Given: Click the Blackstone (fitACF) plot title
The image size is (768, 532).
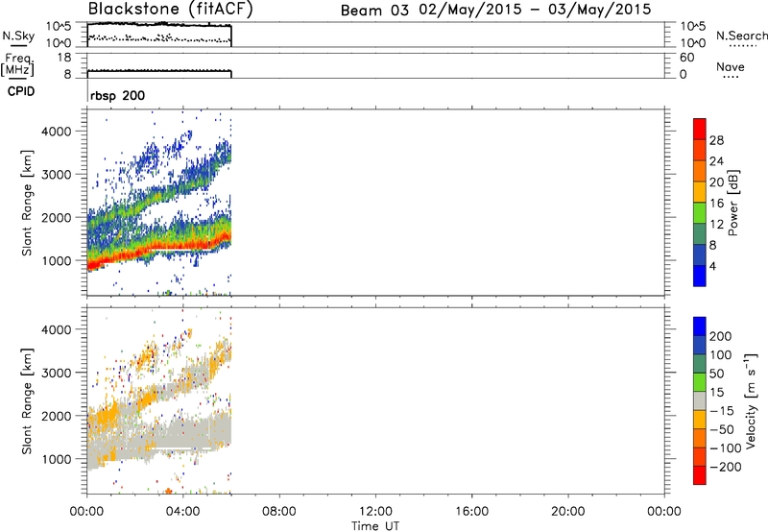Looking at the screenshot, I should [x=170, y=9].
